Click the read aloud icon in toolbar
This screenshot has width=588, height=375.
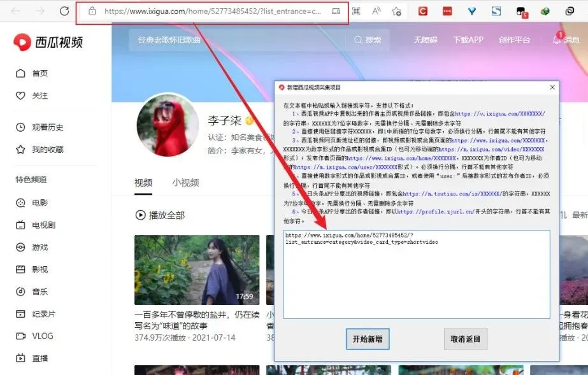pos(376,11)
